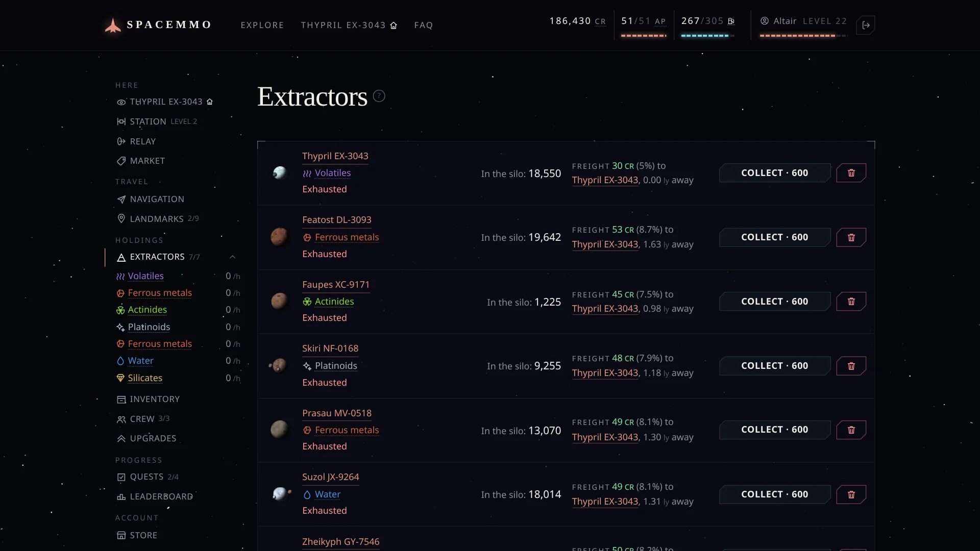Open the Market sidebar item
This screenshot has width=980, height=551.
141,161
